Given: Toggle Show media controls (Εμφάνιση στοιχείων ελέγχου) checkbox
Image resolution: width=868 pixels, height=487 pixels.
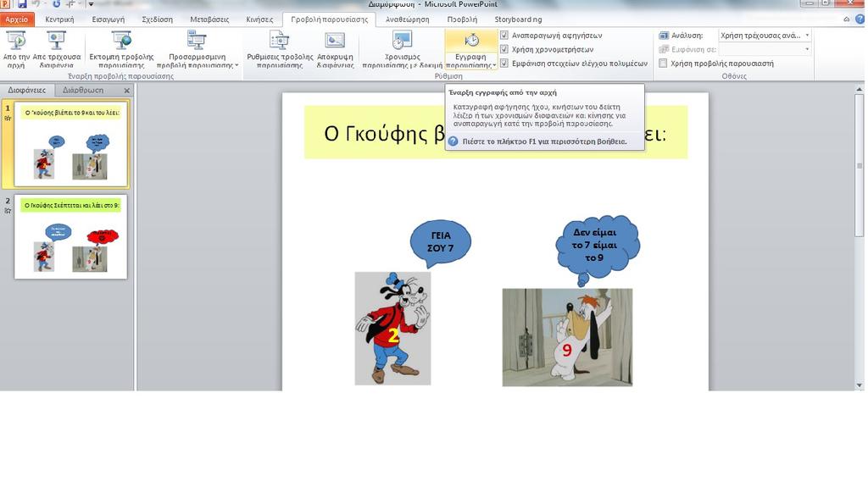Looking at the screenshot, I should 504,63.
